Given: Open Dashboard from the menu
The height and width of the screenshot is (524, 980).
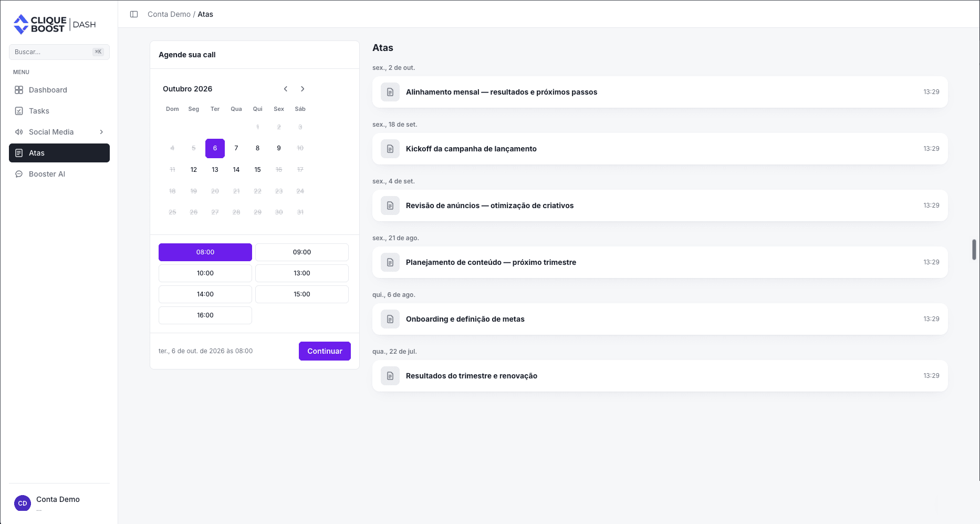Looking at the screenshot, I should point(59,90).
